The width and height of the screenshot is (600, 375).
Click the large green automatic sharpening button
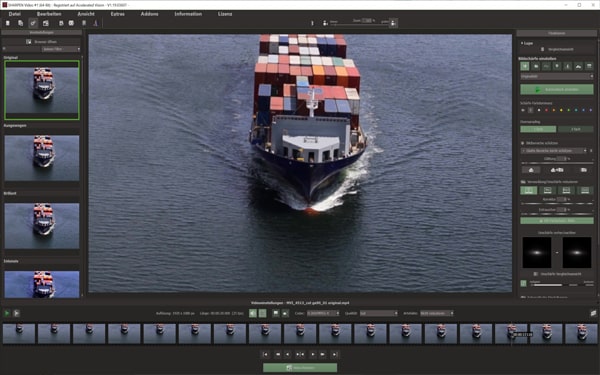pos(557,90)
